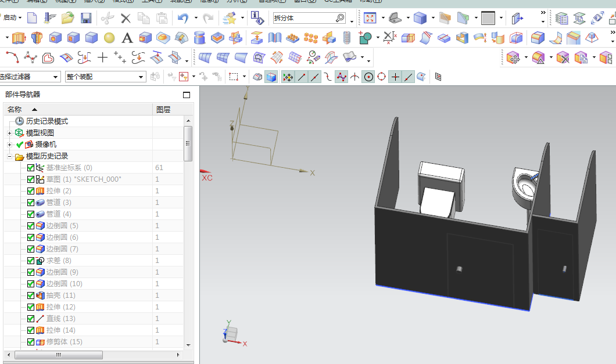Select the Text (A) tool icon
Viewport: 616px width, 364px height.
[x=127, y=38]
